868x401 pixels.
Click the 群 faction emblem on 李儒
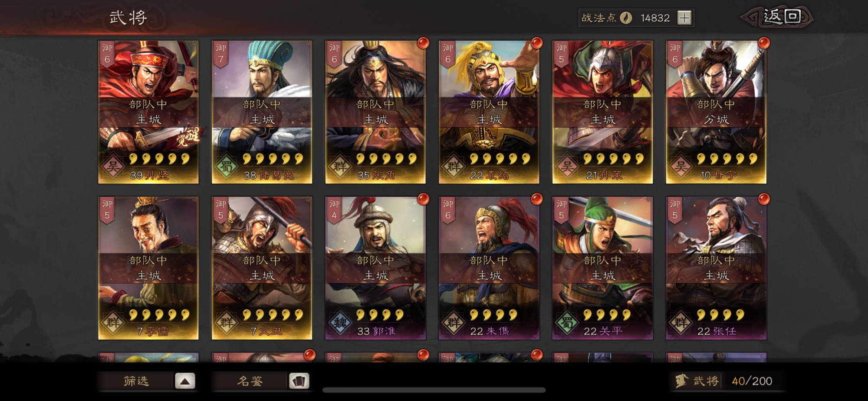(x=113, y=322)
